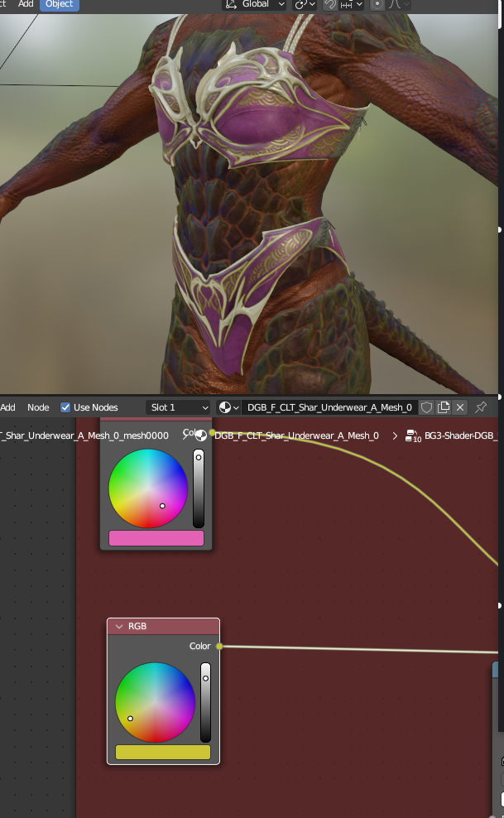Screen dimensions: 504x818
Task: Click the pink RGB node Color output socket
Action: (x=212, y=432)
